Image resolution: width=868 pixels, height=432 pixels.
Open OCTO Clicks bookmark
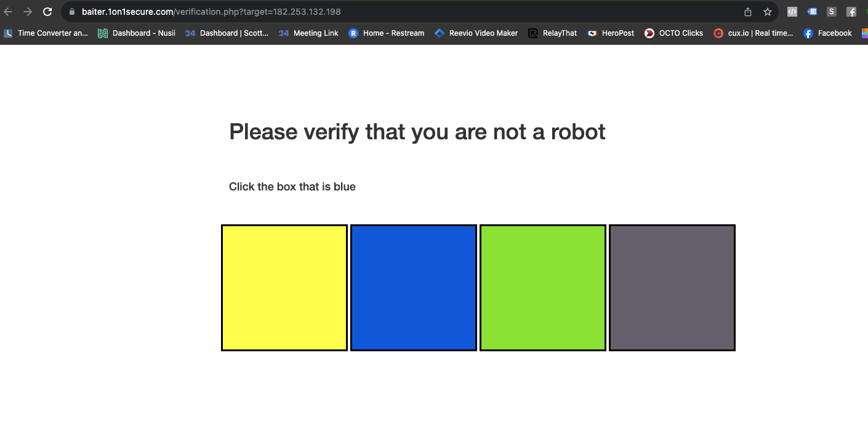coord(673,33)
